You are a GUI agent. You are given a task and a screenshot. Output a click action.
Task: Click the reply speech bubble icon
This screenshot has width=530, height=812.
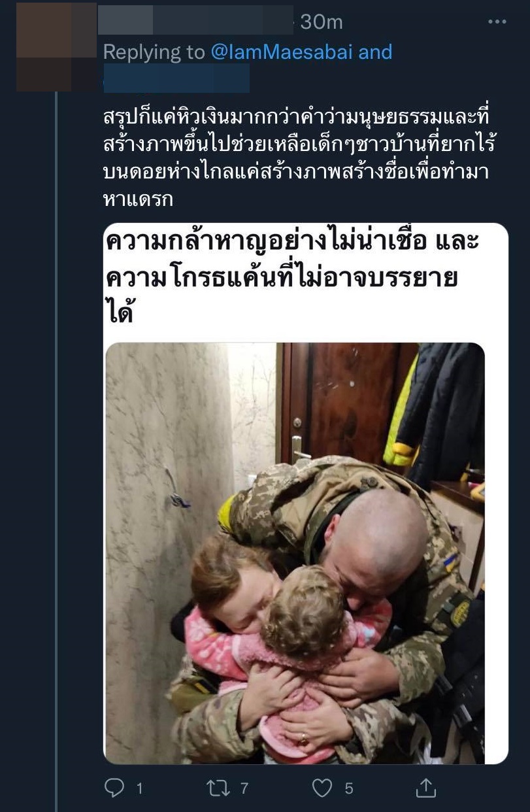point(114,788)
